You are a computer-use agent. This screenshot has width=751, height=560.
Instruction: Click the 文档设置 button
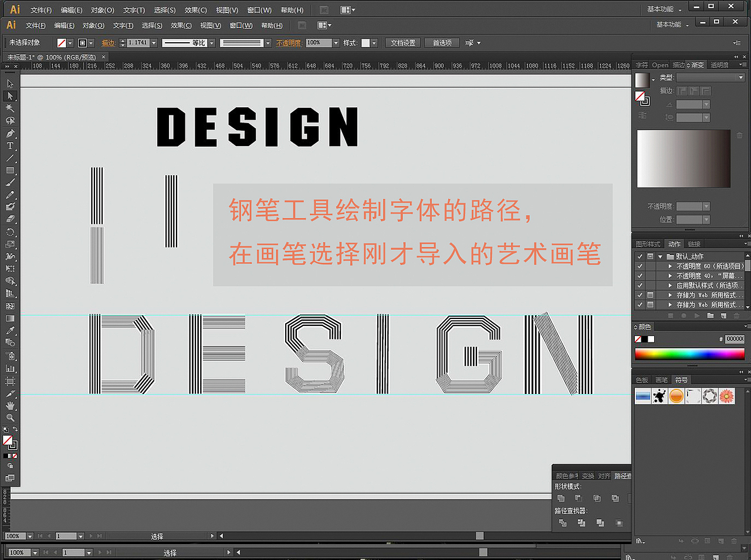click(402, 42)
